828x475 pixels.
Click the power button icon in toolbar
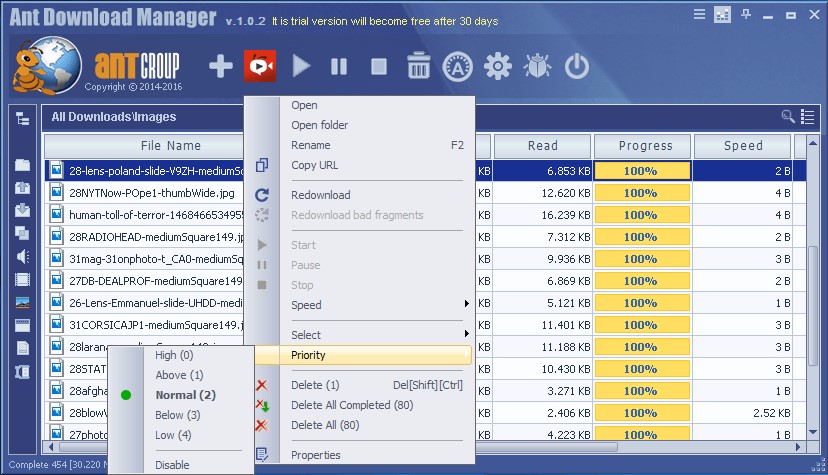(577, 67)
